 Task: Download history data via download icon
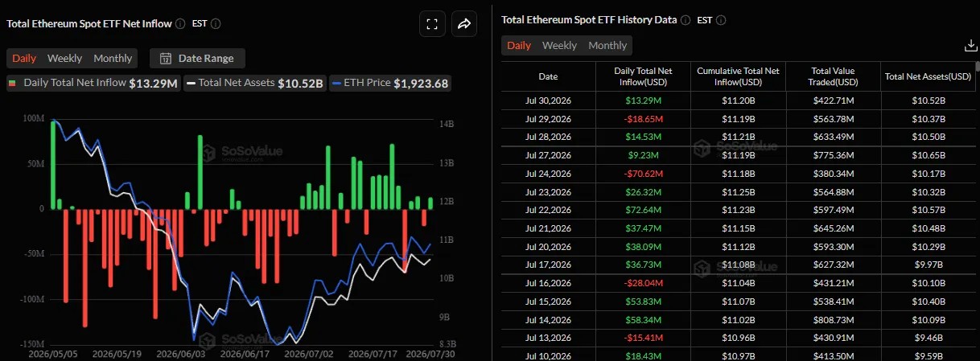(x=970, y=46)
